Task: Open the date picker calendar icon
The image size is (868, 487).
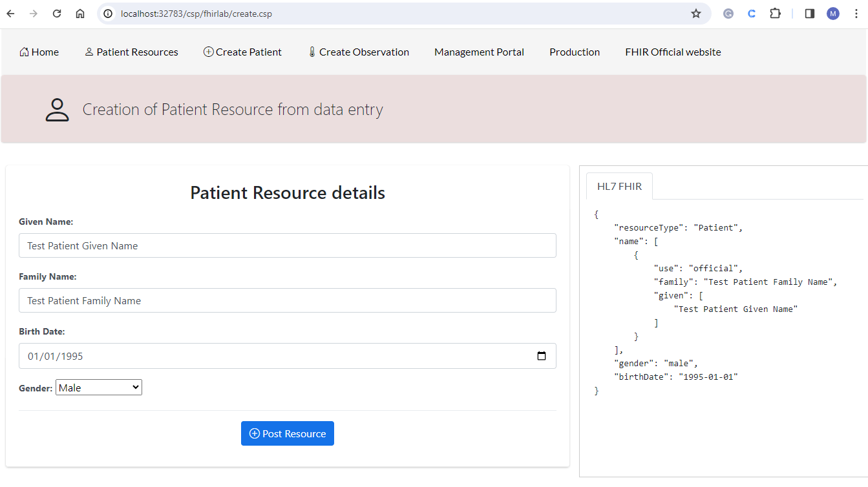Action: click(542, 356)
